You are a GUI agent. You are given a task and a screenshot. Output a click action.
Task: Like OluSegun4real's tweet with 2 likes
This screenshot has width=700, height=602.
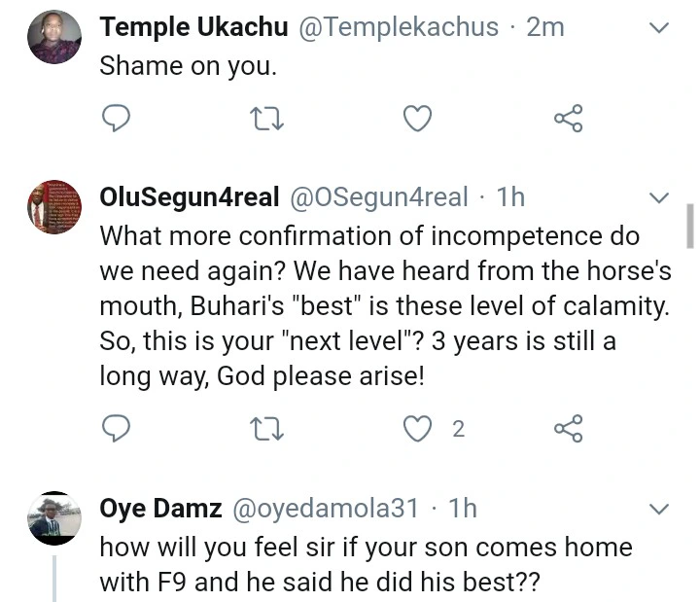(x=417, y=427)
